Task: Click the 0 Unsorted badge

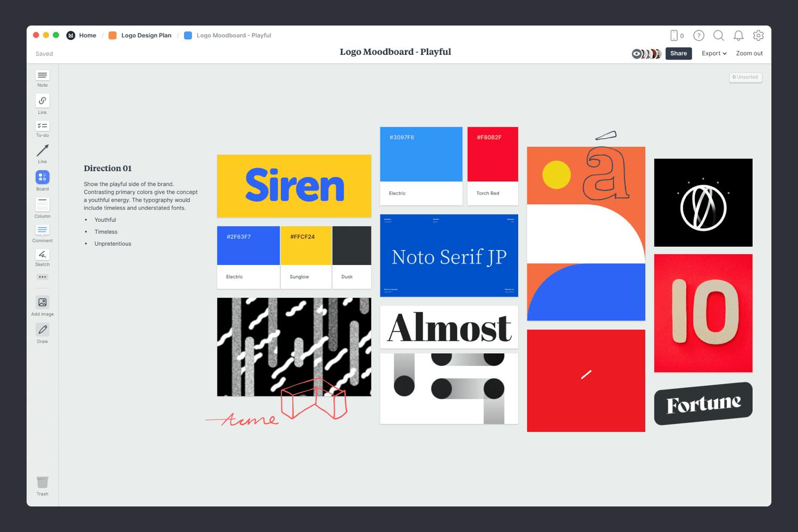Action: click(x=745, y=77)
